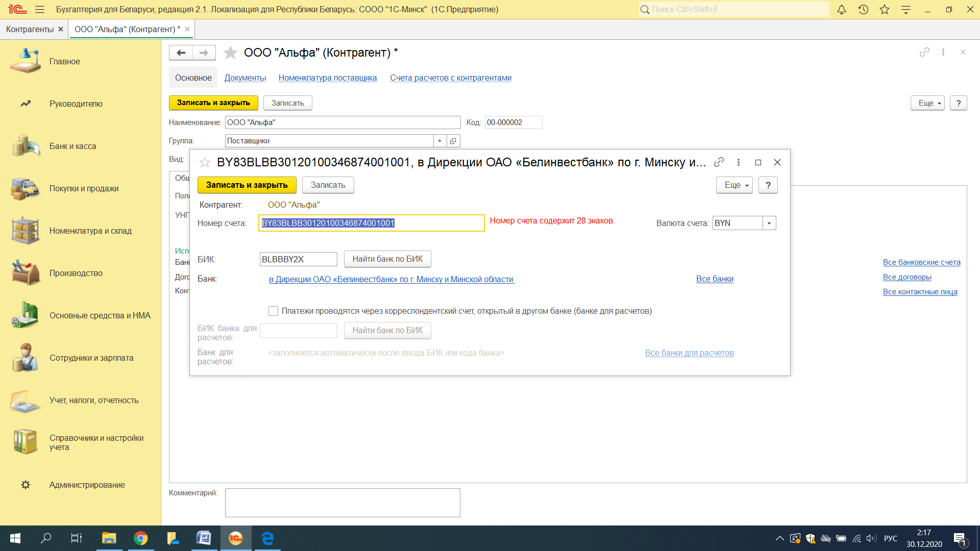Open Еще menu of контрагент form
Screen dimensions: 980x551
[x=927, y=103]
